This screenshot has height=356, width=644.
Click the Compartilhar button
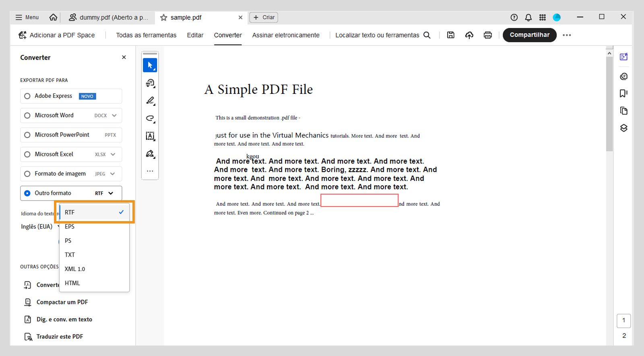pos(530,35)
